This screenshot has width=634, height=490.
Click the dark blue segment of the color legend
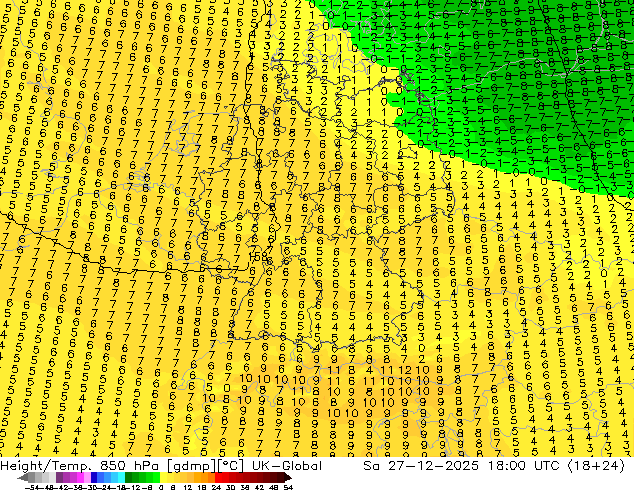pos(94,477)
